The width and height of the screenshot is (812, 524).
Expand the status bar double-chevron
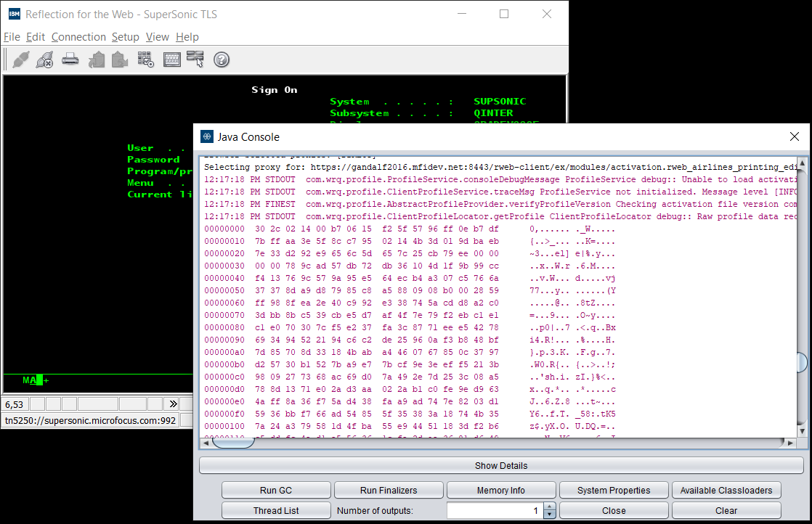(x=173, y=404)
